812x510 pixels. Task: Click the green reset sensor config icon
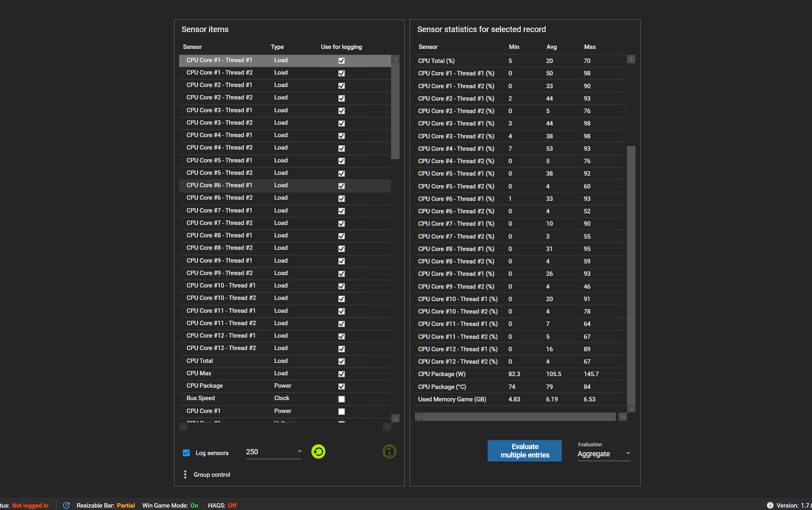[x=318, y=452]
